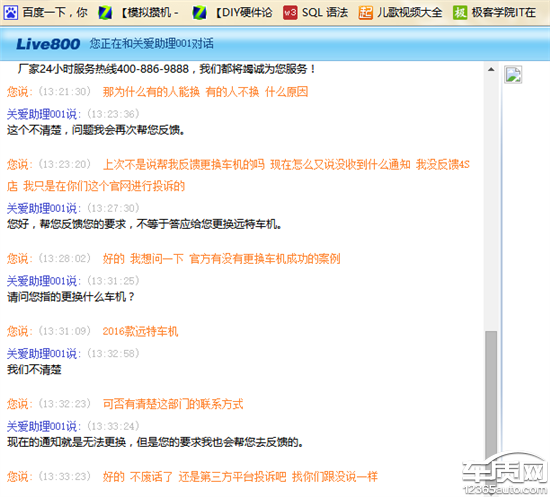Open the Baidu paw icon bookmark
The height and width of the screenshot is (497, 550).
pos(11,13)
